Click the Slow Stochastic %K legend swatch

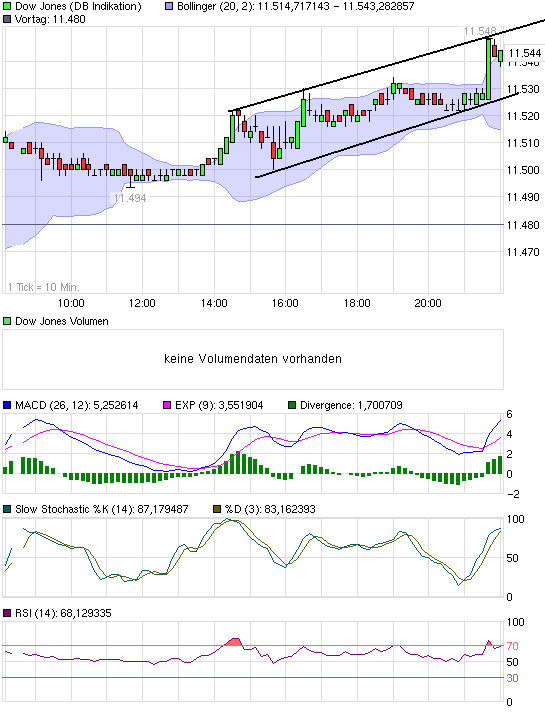7,510
